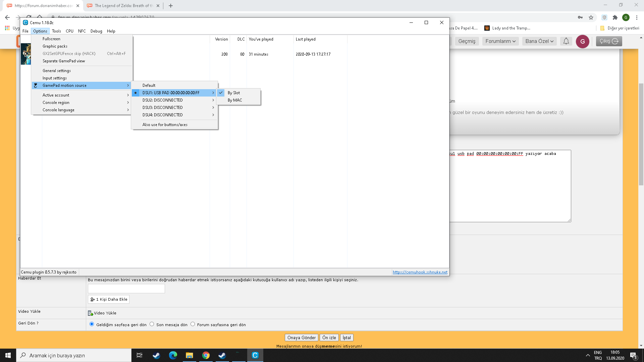Select 'Forum sayfasına geri dön' radio button
The height and width of the screenshot is (362, 644).
click(x=193, y=324)
